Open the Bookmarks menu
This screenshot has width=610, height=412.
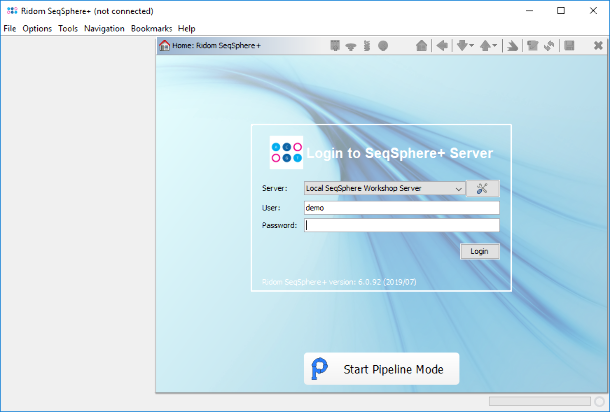pyautogui.click(x=151, y=28)
